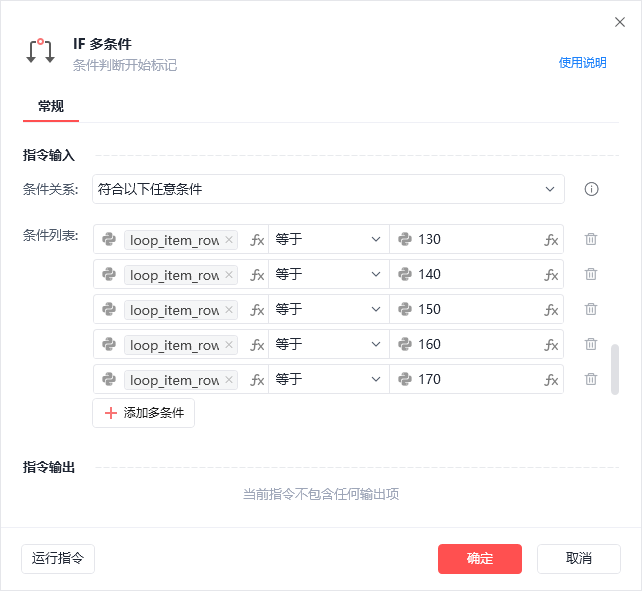Click Python icon left of loop_item_row in 170 row

(x=109, y=379)
